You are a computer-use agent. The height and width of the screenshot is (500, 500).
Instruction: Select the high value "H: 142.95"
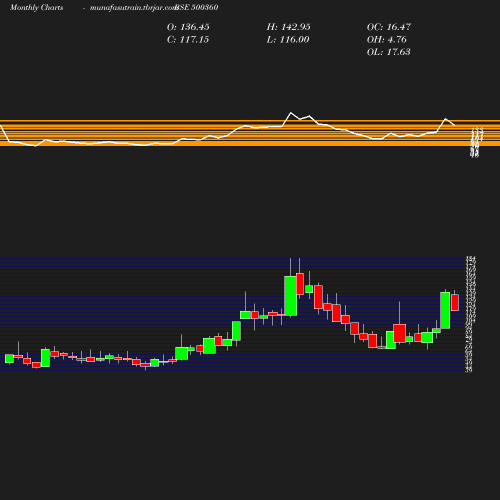pos(288,27)
